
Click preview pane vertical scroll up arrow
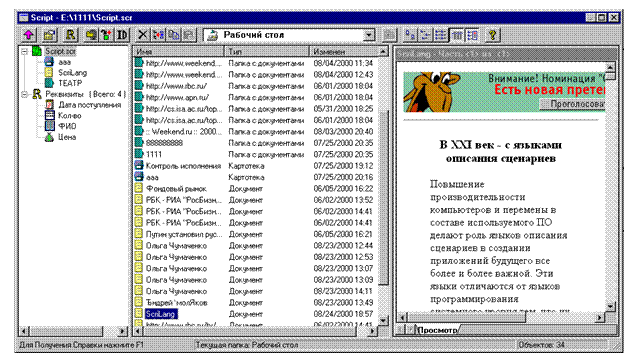point(610,67)
